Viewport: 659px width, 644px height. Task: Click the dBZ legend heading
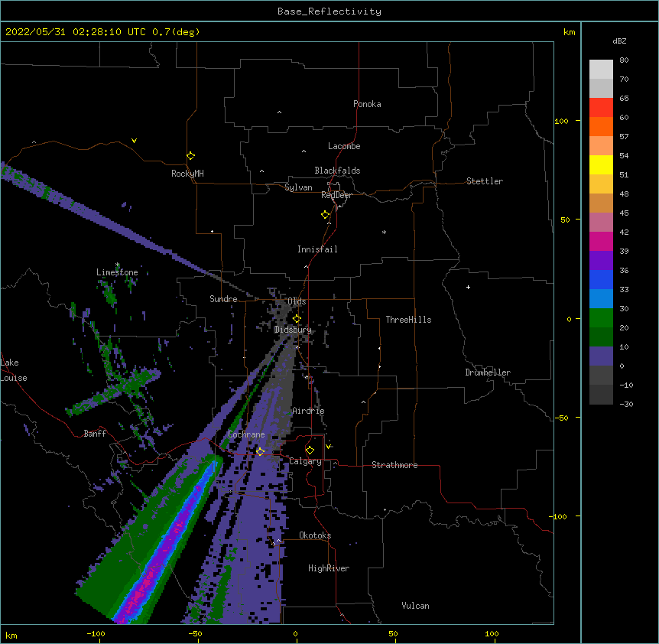pos(619,41)
